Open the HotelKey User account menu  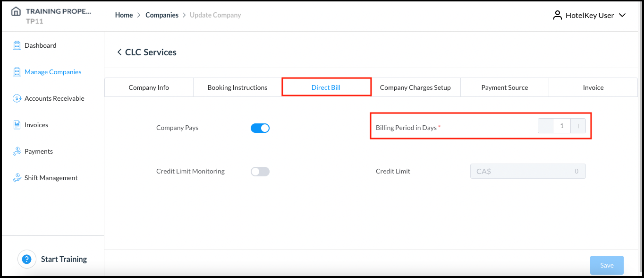pyautogui.click(x=589, y=15)
